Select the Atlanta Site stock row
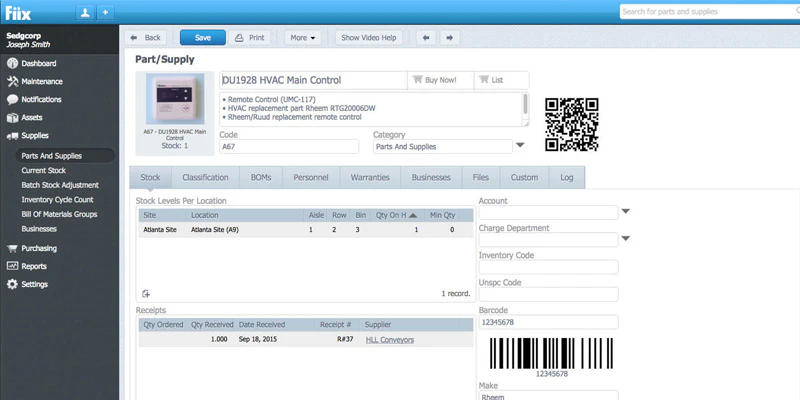This screenshot has height=400, width=800. 306,230
